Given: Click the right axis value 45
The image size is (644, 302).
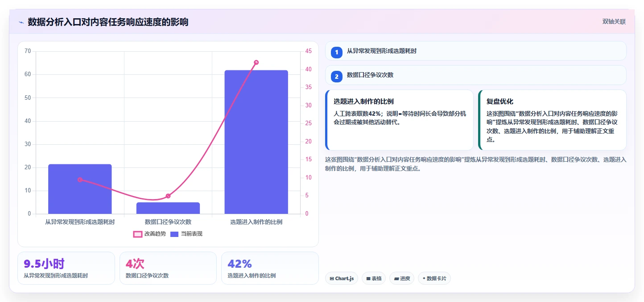Looking at the screenshot, I should (x=308, y=51).
